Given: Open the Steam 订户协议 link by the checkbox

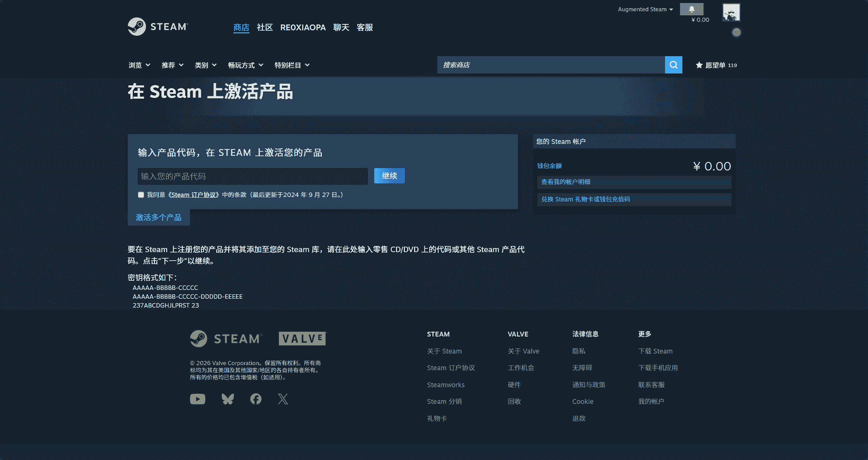Looking at the screenshot, I should 193,195.
